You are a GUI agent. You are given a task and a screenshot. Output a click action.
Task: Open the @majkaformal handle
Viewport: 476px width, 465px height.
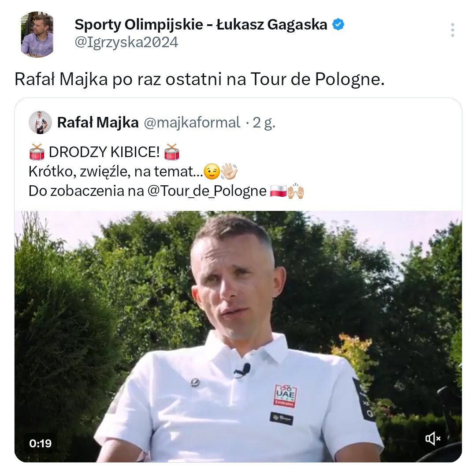(x=192, y=123)
